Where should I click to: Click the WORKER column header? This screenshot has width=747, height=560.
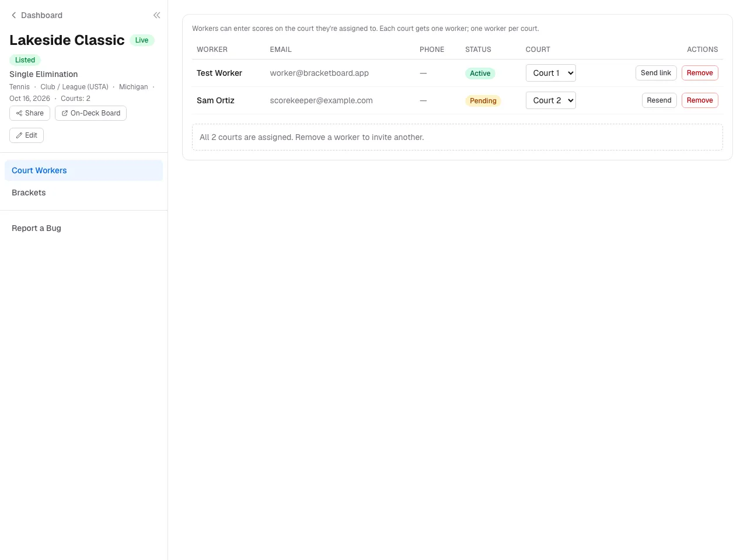(212, 50)
